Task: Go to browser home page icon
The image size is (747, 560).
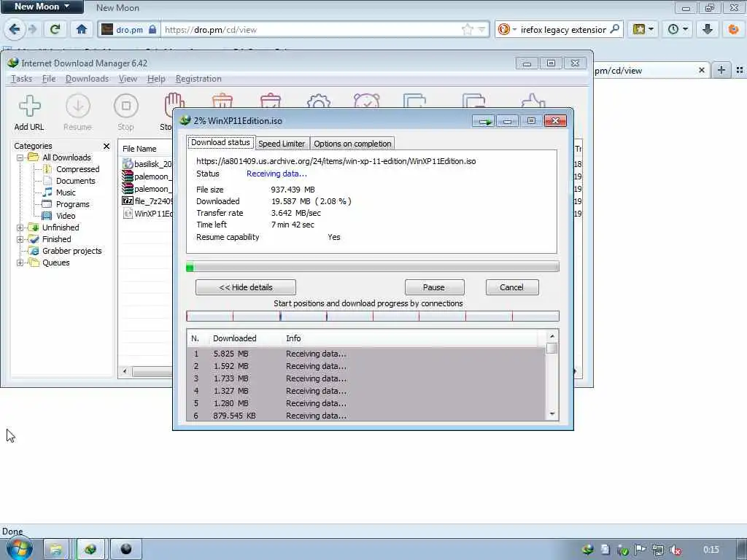Action: pos(82,29)
